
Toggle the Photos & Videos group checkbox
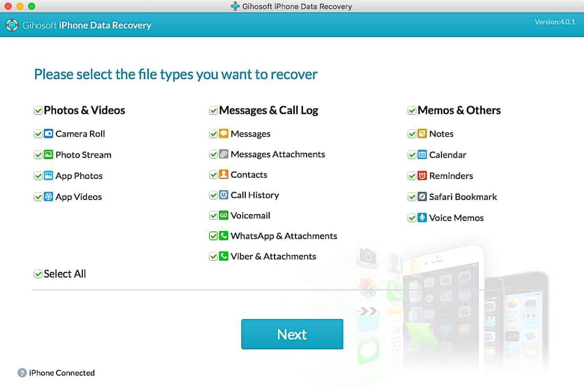[x=38, y=111]
